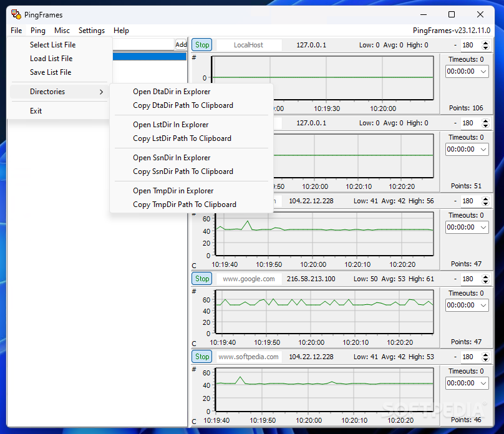Expand the Directories submenu
The height and width of the screenshot is (434, 504).
(60, 92)
